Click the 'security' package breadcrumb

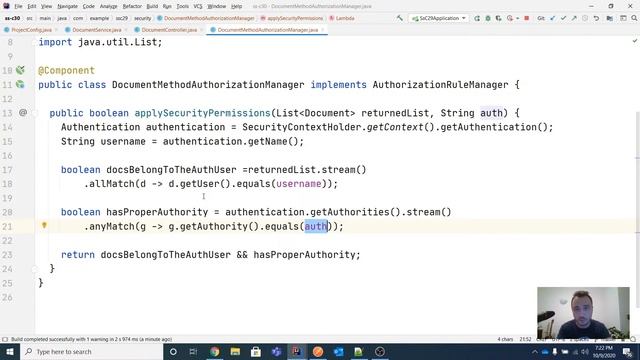click(142, 18)
